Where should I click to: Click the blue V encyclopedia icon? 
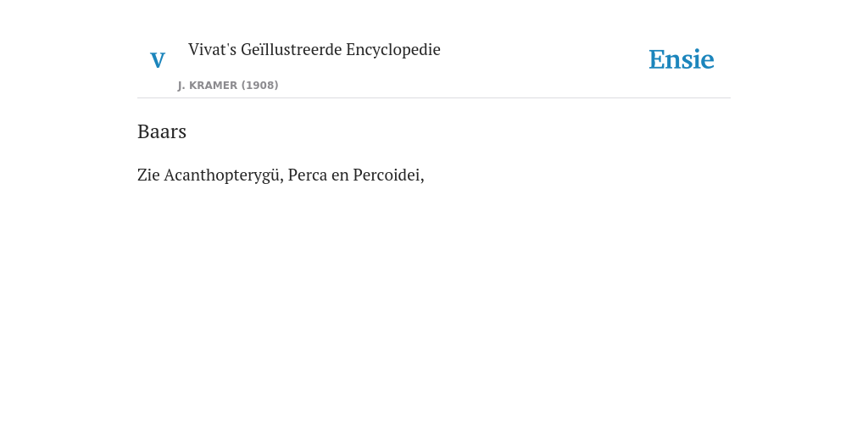pyautogui.click(x=158, y=60)
